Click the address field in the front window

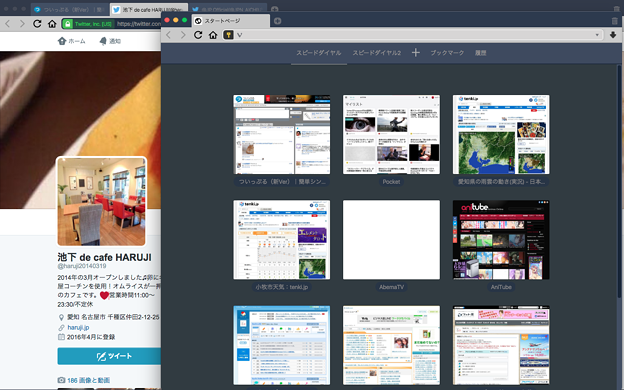tap(414, 35)
